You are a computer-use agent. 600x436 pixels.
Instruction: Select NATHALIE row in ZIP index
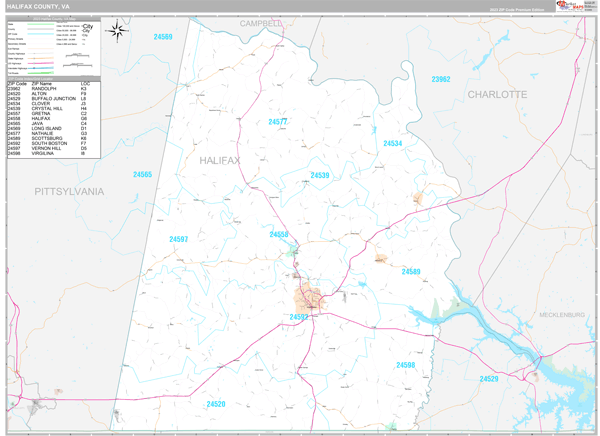[54, 133]
